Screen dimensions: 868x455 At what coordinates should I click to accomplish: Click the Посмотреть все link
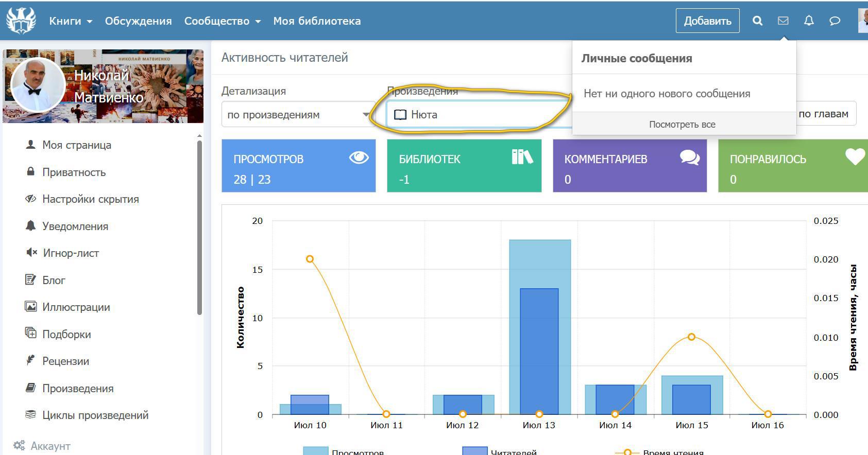coord(682,125)
